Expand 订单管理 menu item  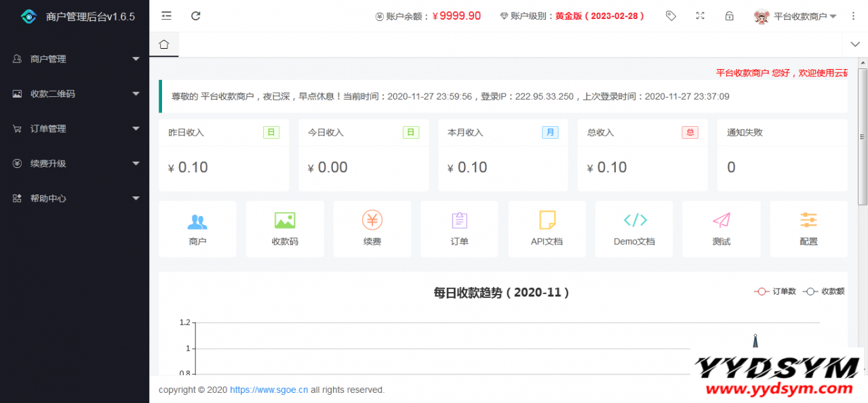point(75,129)
